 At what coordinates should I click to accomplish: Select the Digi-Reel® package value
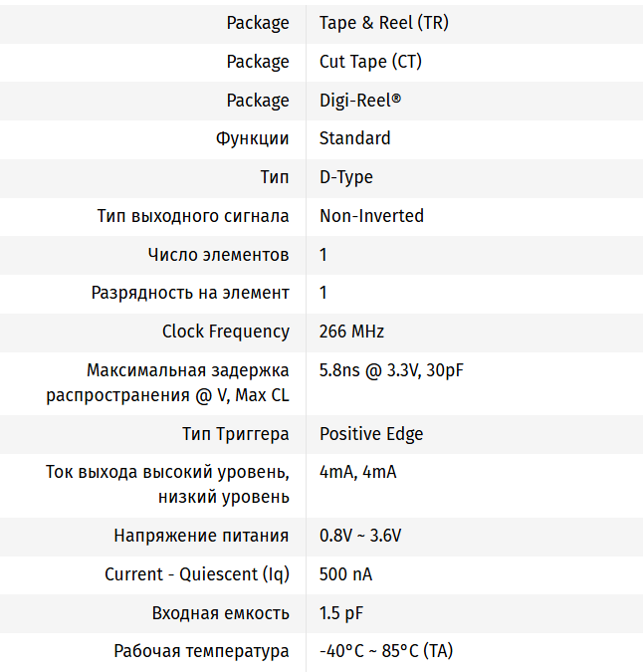click(x=360, y=101)
